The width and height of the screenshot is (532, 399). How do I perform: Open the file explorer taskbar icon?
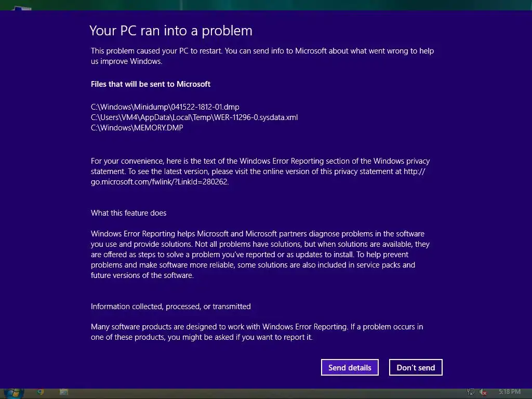tap(64, 392)
